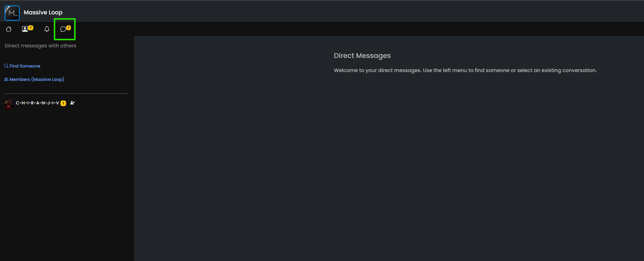This screenshot has width=644, height=261.
Task: Open the C-H-I-R-A-N-J-I-V conversation
Action: pyautogui.click(x=37, y=103)
